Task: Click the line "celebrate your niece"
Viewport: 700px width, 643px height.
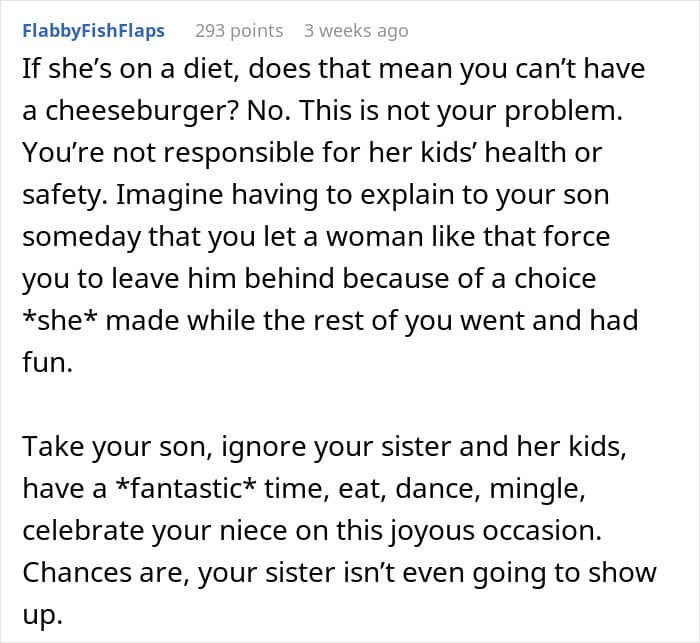Action: [312, 530]
